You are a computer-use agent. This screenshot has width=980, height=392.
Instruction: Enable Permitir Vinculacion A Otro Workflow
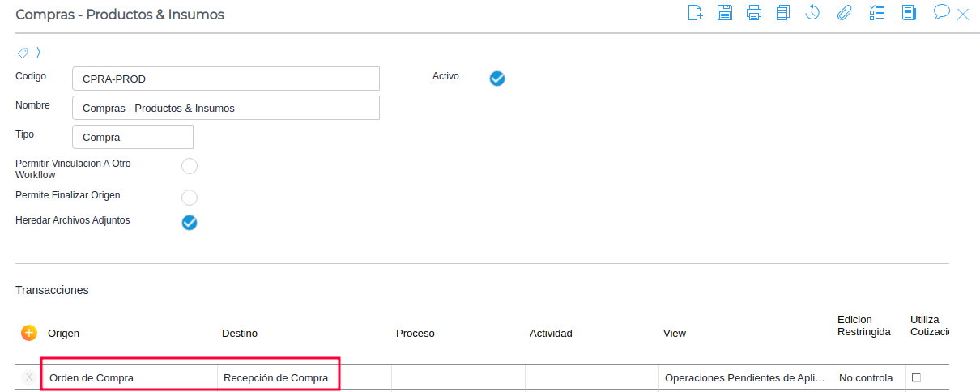190,167
